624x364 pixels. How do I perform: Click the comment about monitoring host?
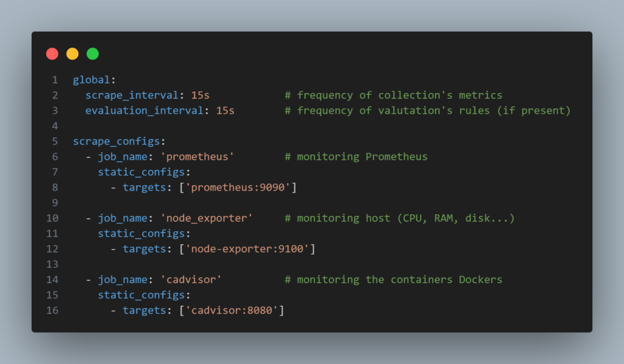pyautogui.click(x=399, y=218)
